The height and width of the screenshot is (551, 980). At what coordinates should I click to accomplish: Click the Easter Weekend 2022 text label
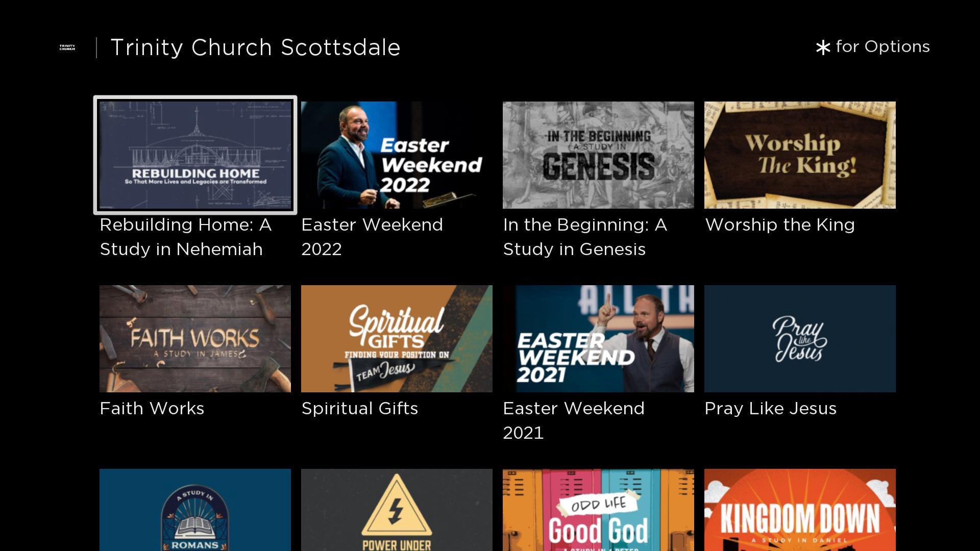(x=372, y=237)
